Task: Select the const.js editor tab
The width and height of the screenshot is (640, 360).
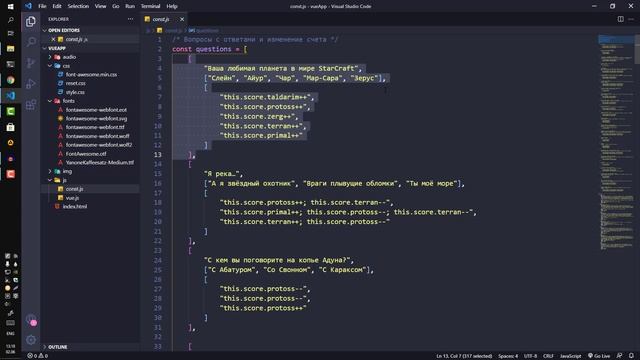Action: point(164,19)
